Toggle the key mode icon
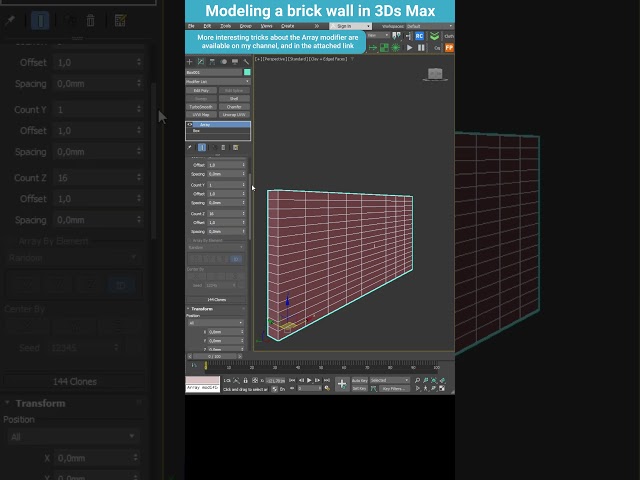640x480 pixels. point(292,389)
